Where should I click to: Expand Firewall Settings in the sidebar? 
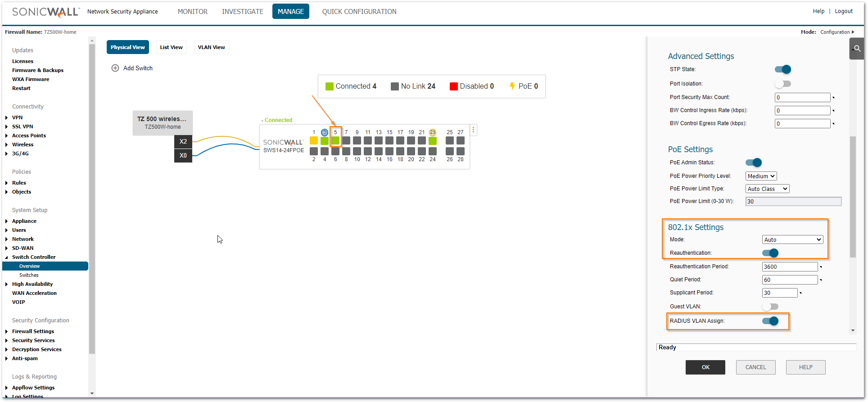tap(33, 331)
